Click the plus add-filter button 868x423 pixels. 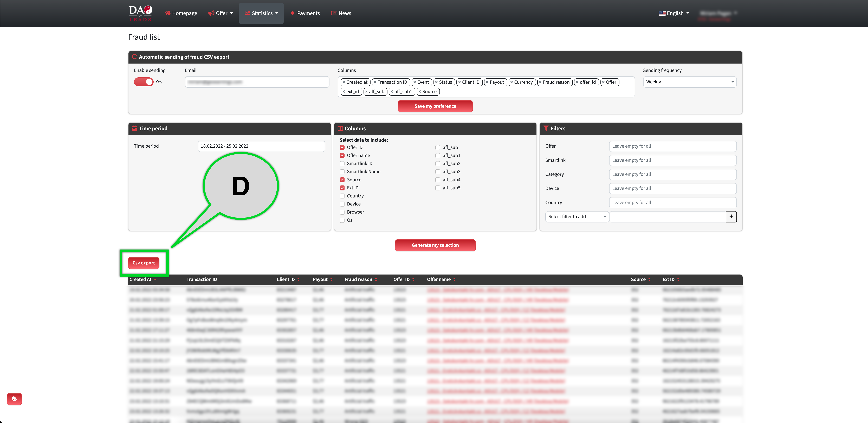pyautogui.click(x=731, y=217)
